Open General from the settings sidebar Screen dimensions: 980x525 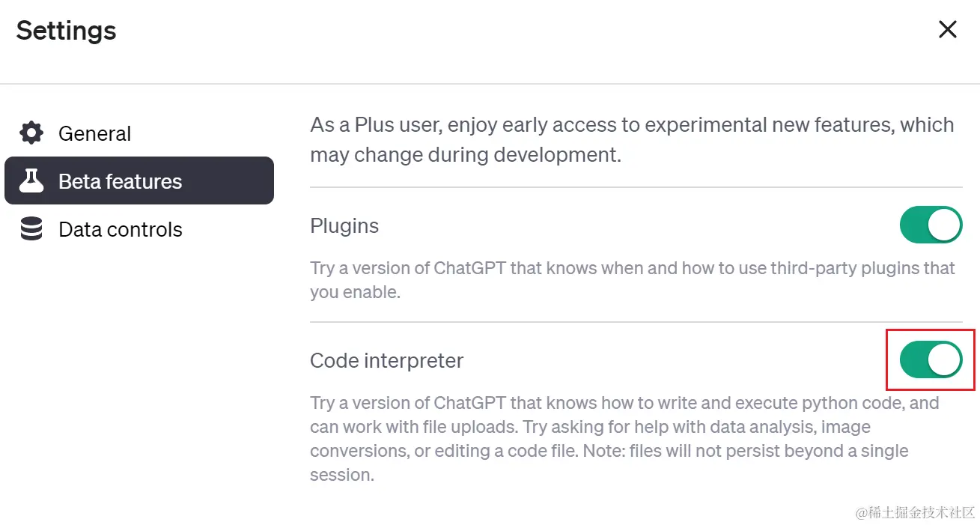pos(94,133)
